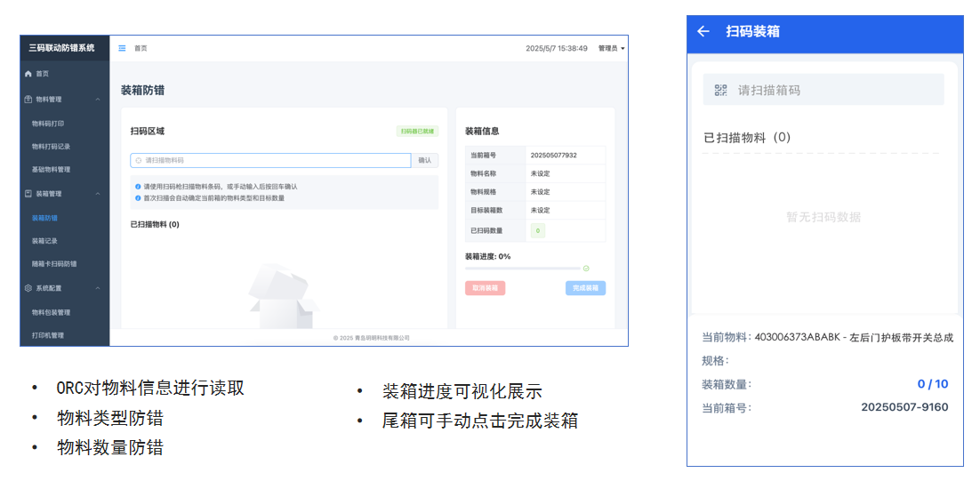Focus the 请扫描箱码 input field
This screenshot has height=481, width=980.
(x=823, y=90)
